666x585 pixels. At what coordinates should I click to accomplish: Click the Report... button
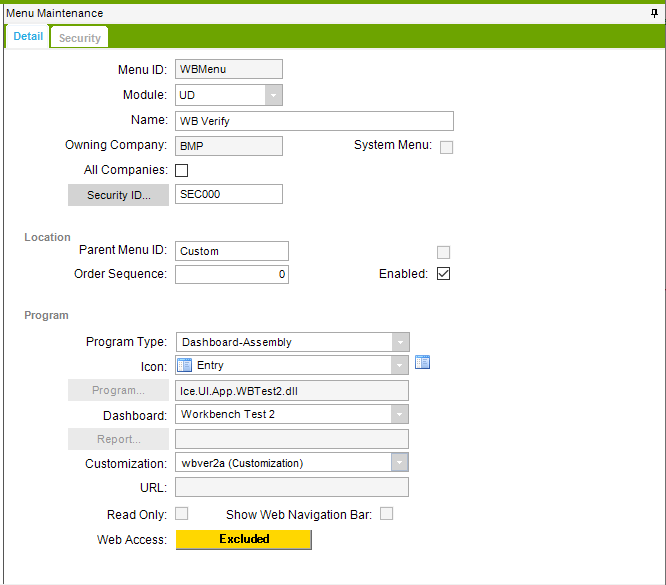click(119, 439)
